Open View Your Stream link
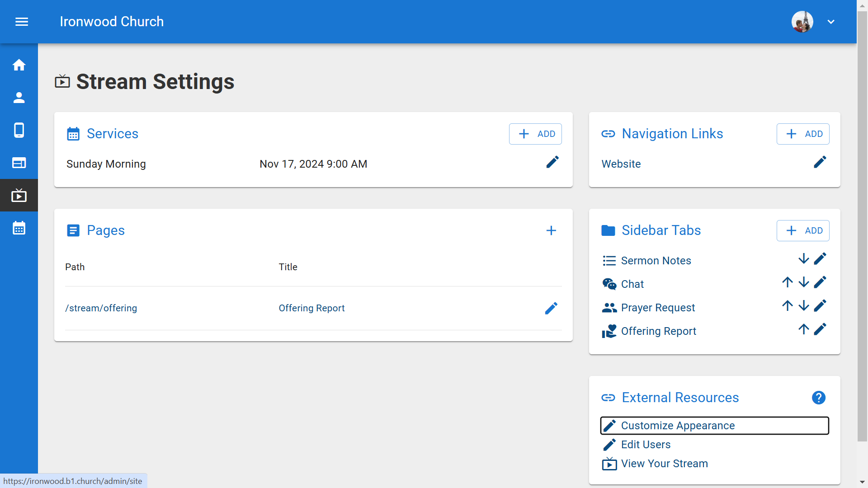The image size is (868, 488). (x=664, y=464)
